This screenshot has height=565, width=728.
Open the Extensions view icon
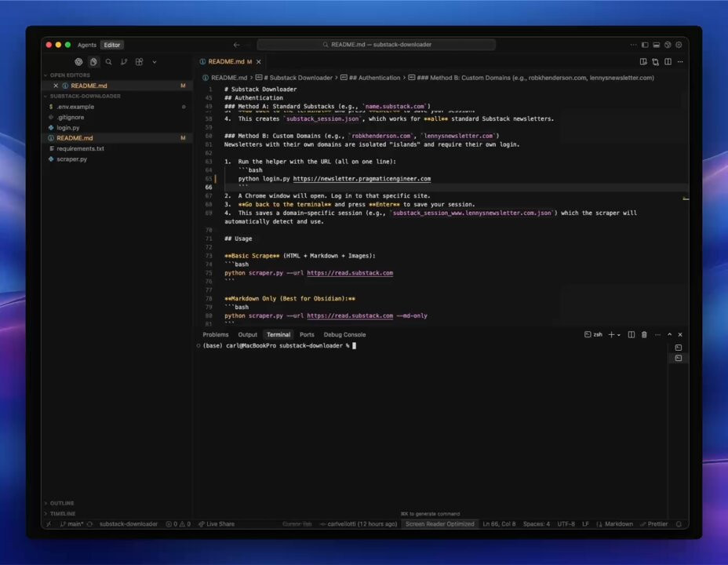coord(140,62)
